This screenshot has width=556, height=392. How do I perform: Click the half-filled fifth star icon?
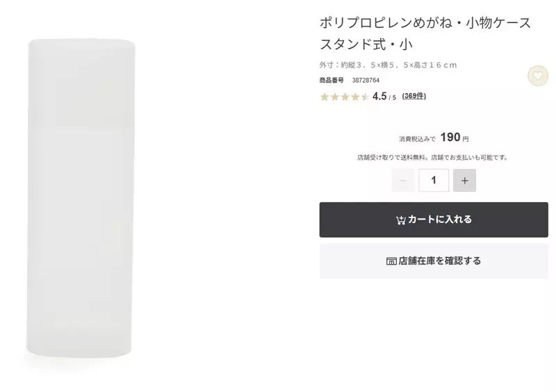366,97
